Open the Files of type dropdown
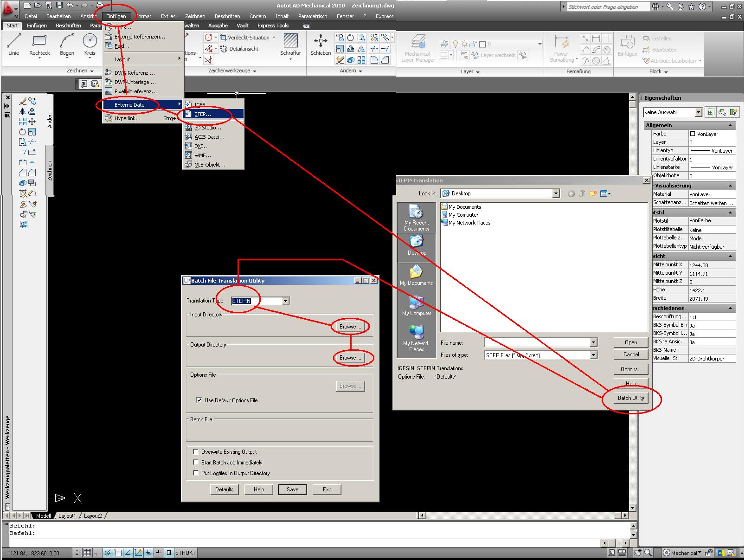Image resolution: width=745 pixels, height=560 pixels. click(x=593, y=355)
